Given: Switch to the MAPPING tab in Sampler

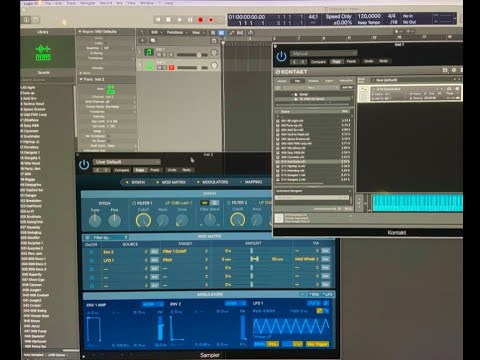Looking at the screenshot, I should tap(251, 182).
